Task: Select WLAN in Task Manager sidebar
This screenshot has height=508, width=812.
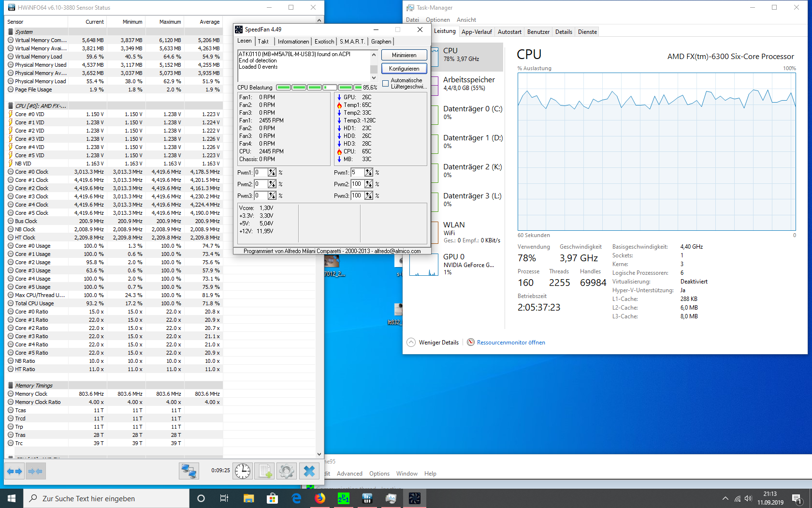Action: (466, 232)
